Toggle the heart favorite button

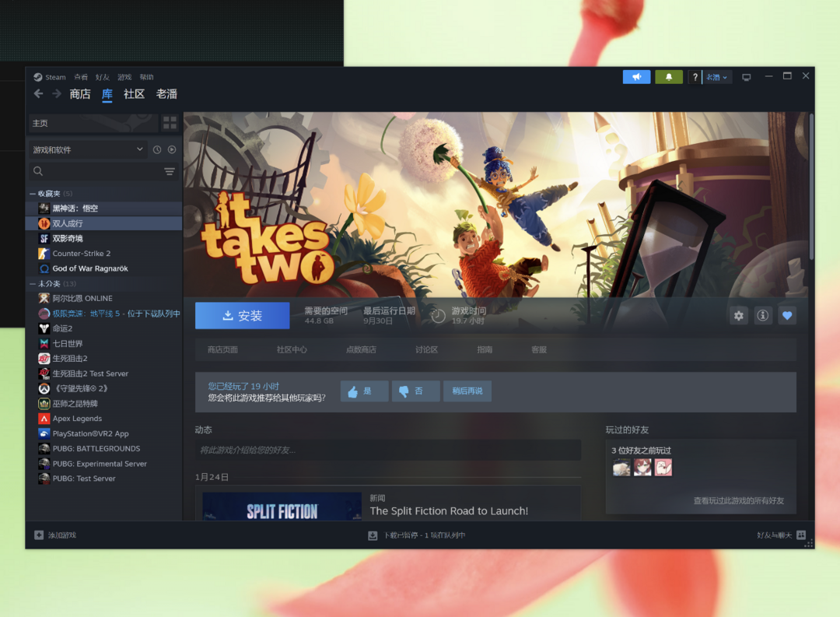(787, 315)
